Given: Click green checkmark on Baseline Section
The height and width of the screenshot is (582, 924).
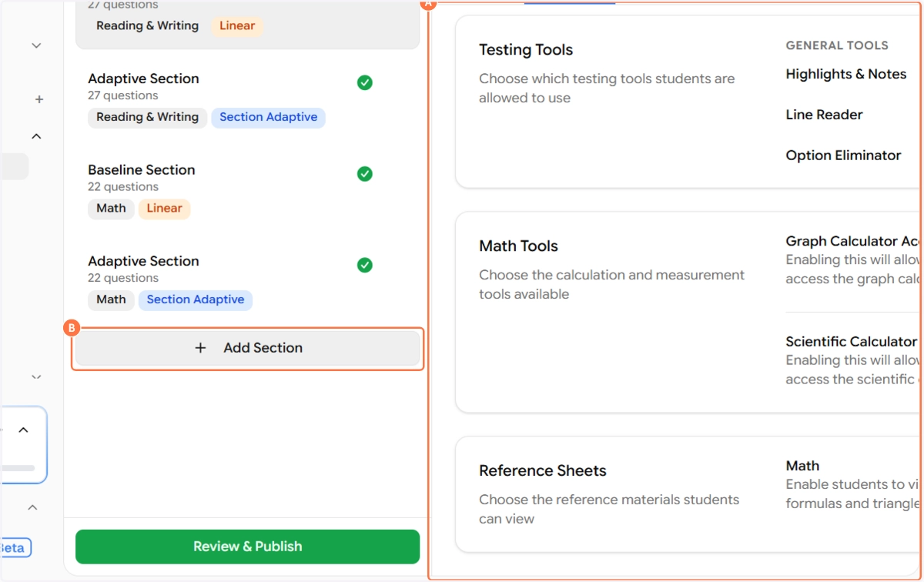Looking at the screenshot, I should 365,174.
